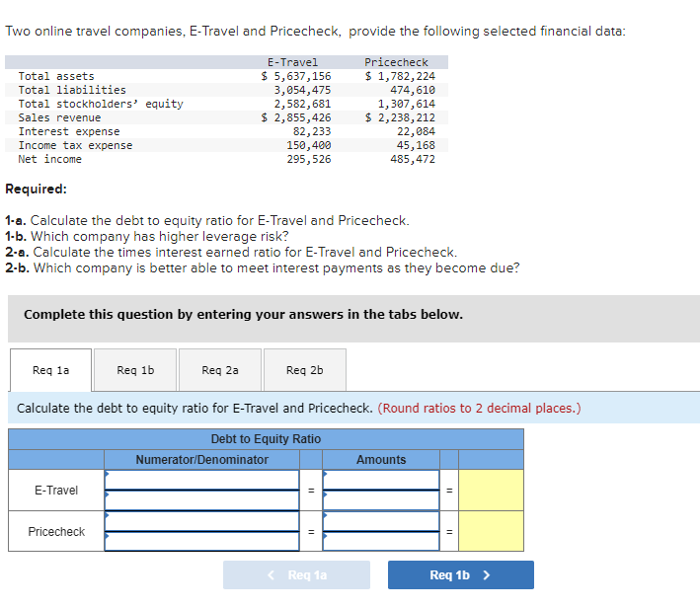
Task: Click the Pricecheck data column header
Action: [397, 62]
